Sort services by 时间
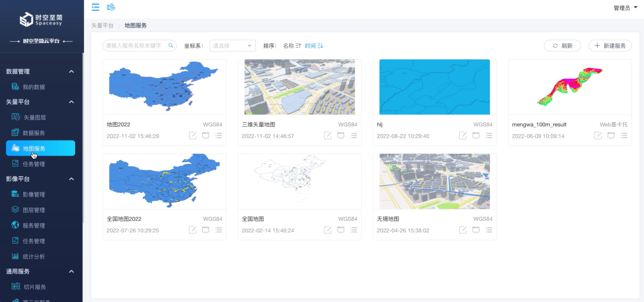This screenshot has width=644, height=302. tap(314, 45)
